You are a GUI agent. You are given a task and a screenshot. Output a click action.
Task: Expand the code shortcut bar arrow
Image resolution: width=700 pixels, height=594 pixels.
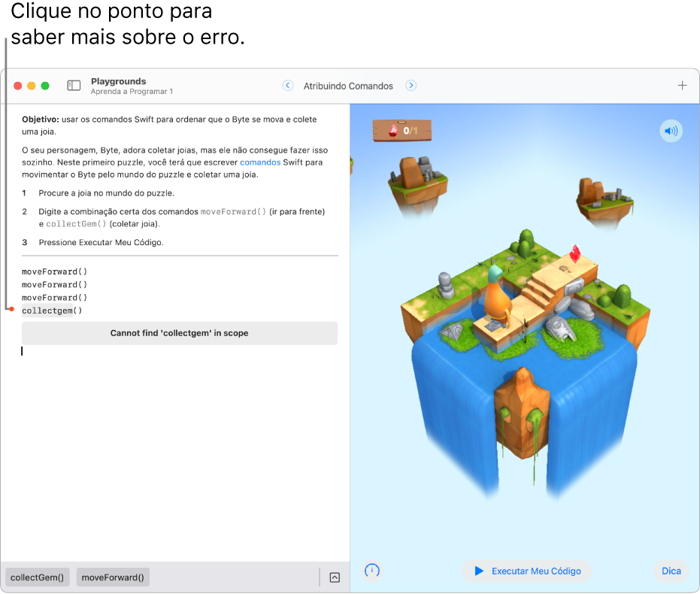coord(335,577)
